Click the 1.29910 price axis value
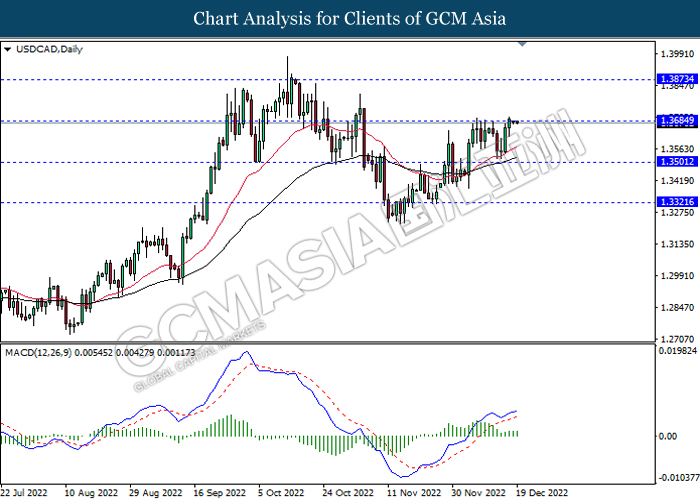 (x=677, y=276)
